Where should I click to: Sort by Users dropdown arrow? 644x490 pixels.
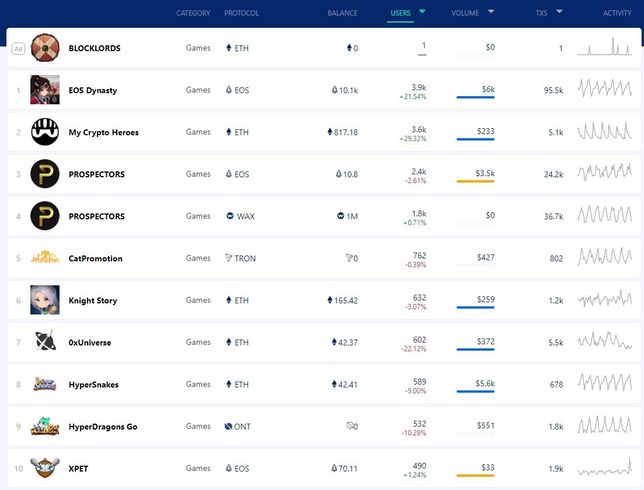[x=422, y=13]
